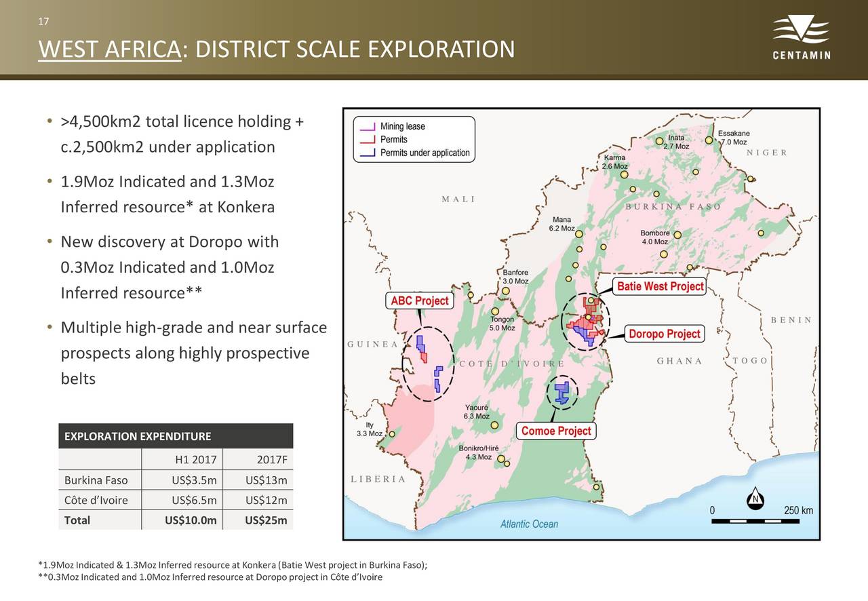The height and width of the screenshot is (601, 868).
Task: Click the Bombore 4.0 Moz deposit marker
Action: click(677, 235)
